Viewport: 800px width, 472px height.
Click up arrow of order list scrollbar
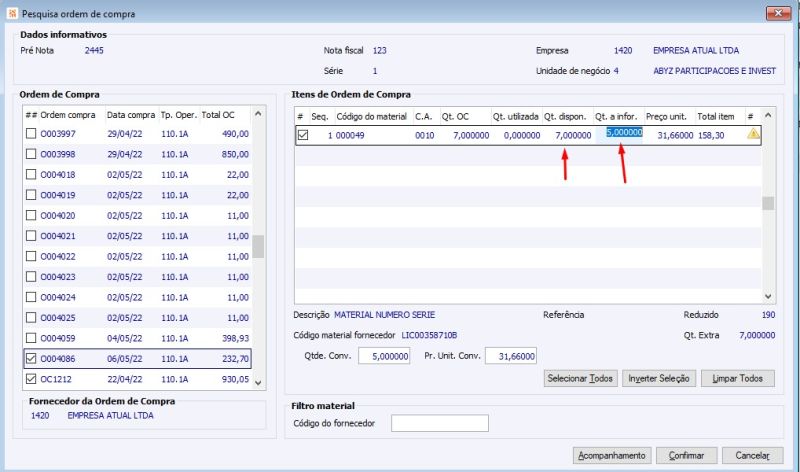coord(258,114)
